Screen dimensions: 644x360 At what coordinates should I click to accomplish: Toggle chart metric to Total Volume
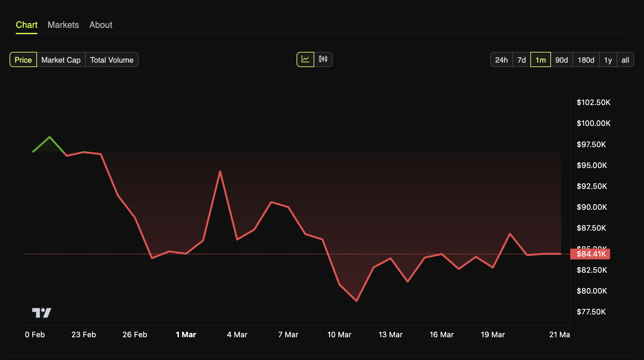[112, 60]
